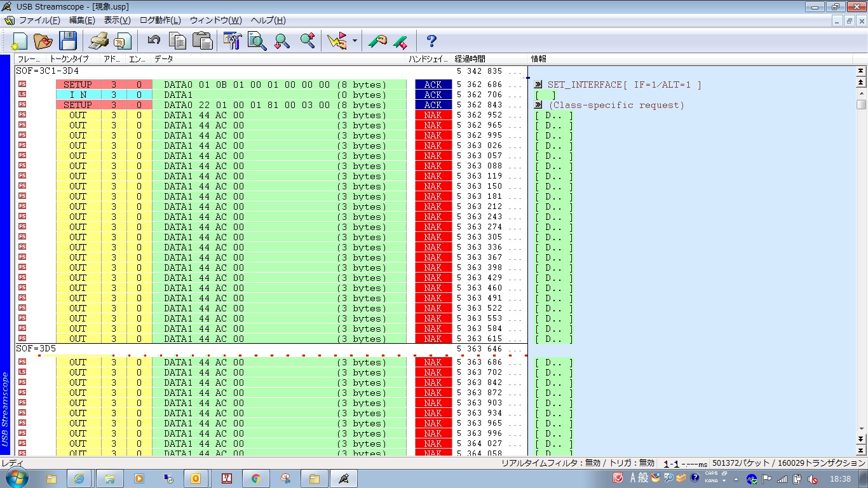Open a log file from folder

point(43,41)
